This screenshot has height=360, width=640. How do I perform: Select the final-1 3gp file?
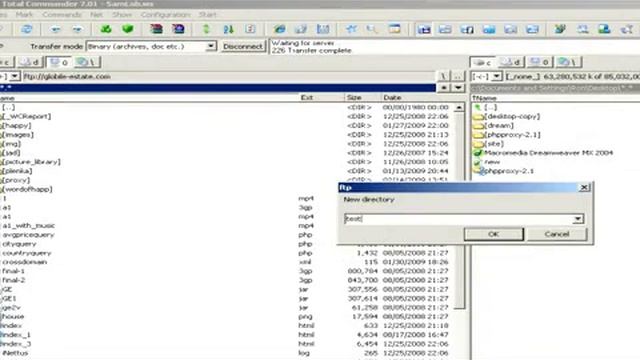[x=13, y=271]
